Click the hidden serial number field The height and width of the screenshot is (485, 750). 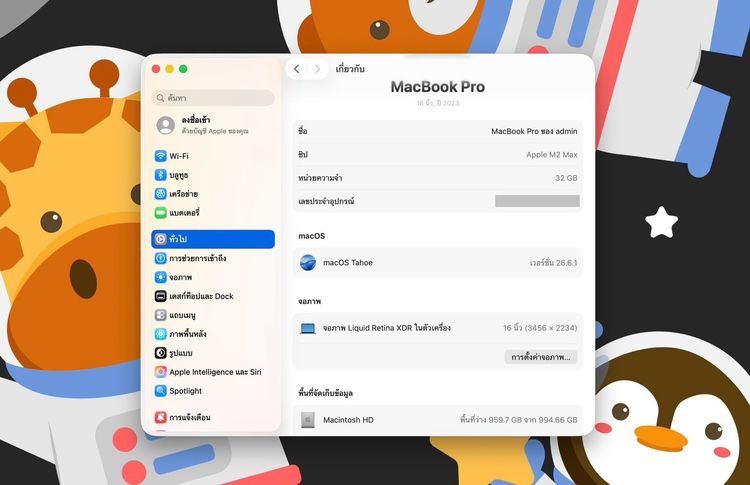coord(537,201)
